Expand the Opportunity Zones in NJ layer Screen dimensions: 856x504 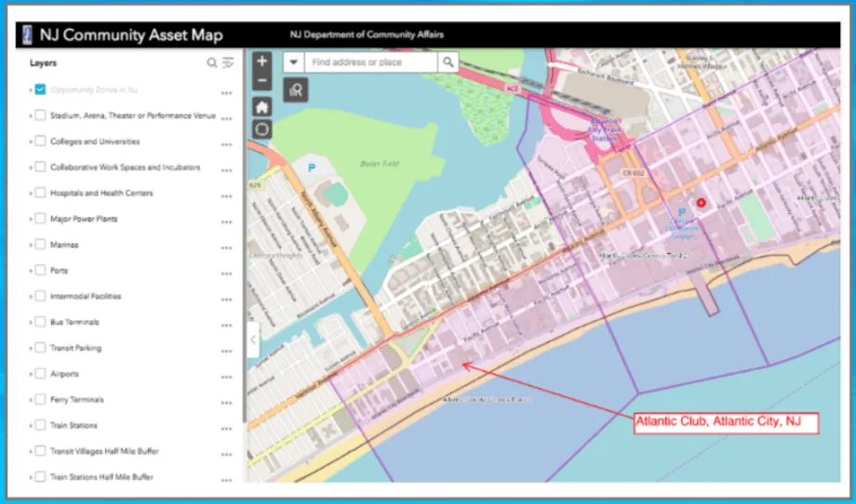(30, 90)
